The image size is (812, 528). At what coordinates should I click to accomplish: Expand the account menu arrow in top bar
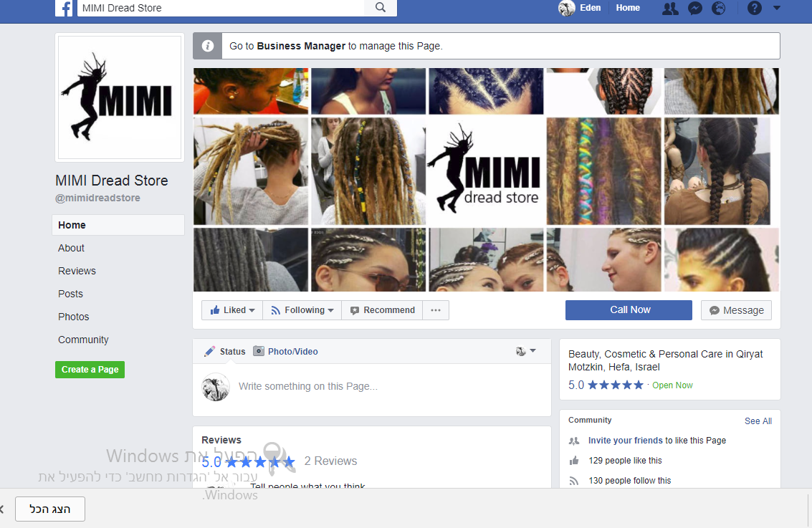(777, 9)
